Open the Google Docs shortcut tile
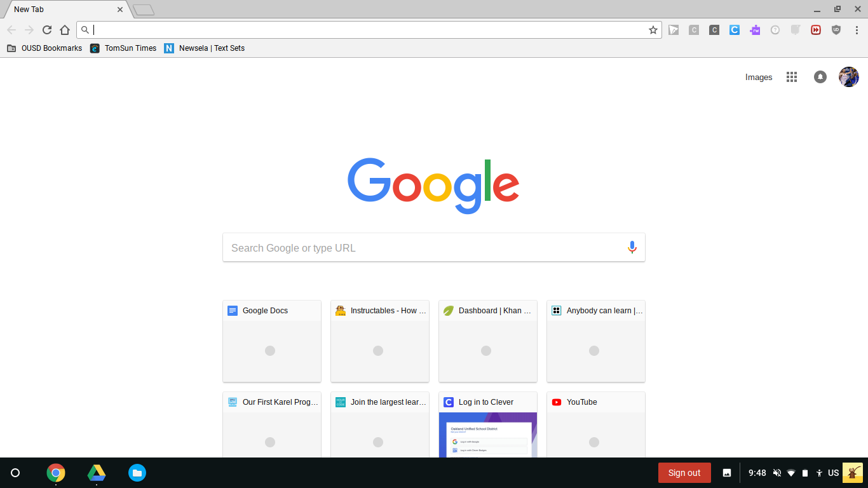This screenshot has width=868, height=488. click(x=272, y=341)
